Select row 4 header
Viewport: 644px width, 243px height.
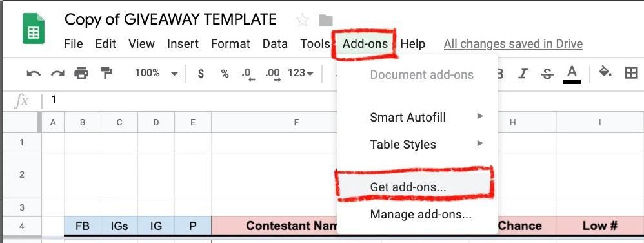[22, 226]
